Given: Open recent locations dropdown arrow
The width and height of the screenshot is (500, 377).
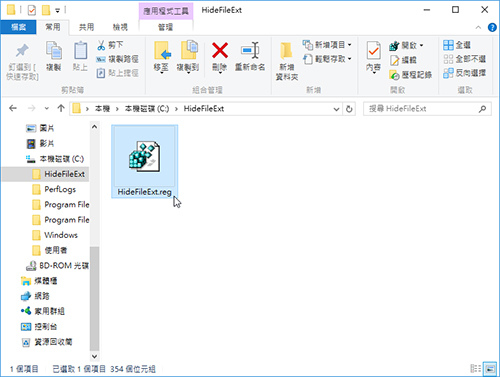Looking at the screenshot, I should pos(47,109).
